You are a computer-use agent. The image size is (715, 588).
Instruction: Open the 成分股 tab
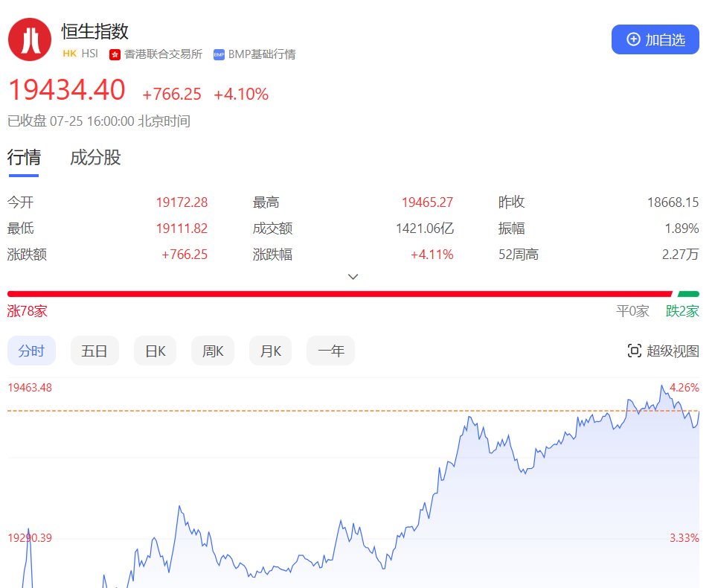95,157
